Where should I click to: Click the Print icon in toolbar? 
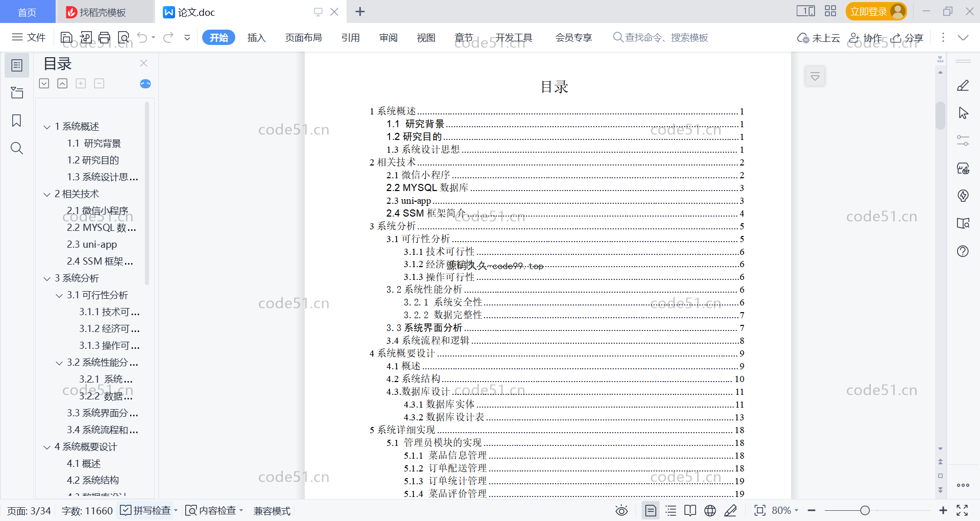104,37
